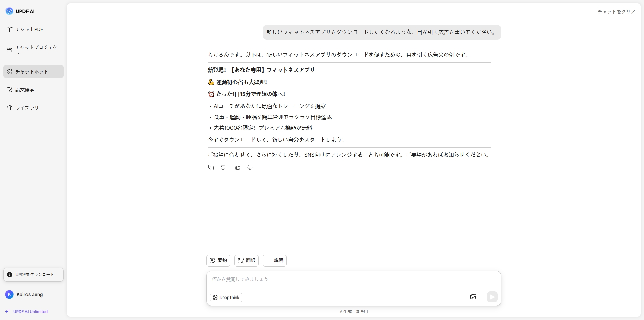Viewport: 644px width, 320px height.
Task: Click the 要約 quick prompt button
Action: click(218, 261)
